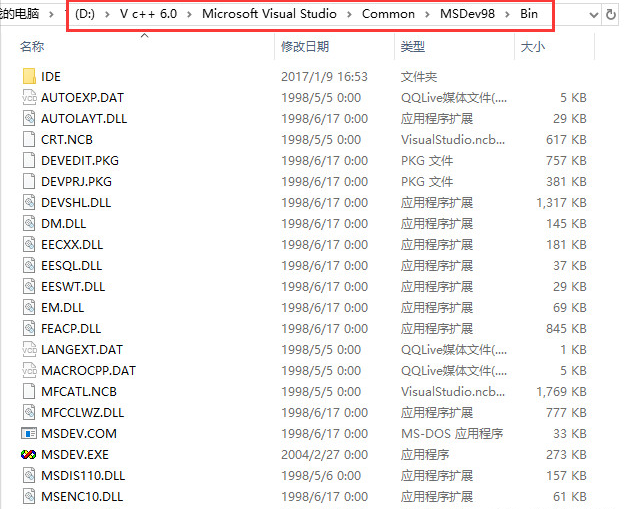Select the DEVEDIT.PKG file icon
This screenshot has height=509, width=624.
[28, 160]
